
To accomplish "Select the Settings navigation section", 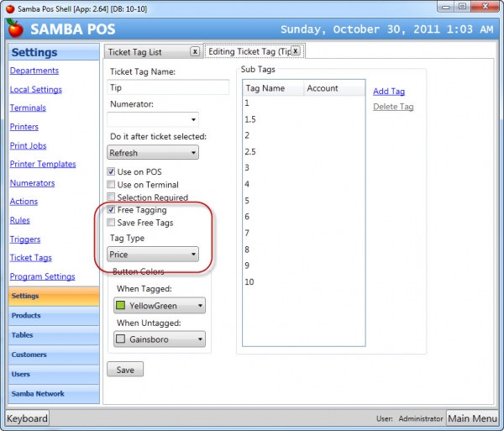I will [x=54, y=296].
